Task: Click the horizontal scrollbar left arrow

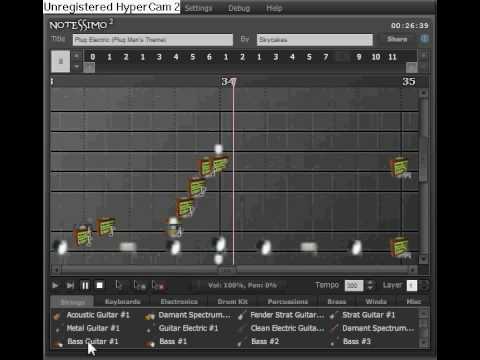Action: pos(56,269)
